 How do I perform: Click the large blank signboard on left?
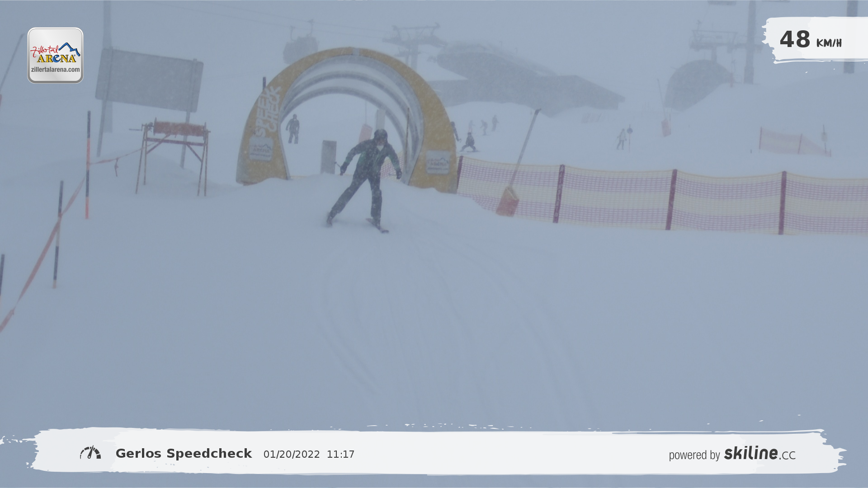pos(149,80)
